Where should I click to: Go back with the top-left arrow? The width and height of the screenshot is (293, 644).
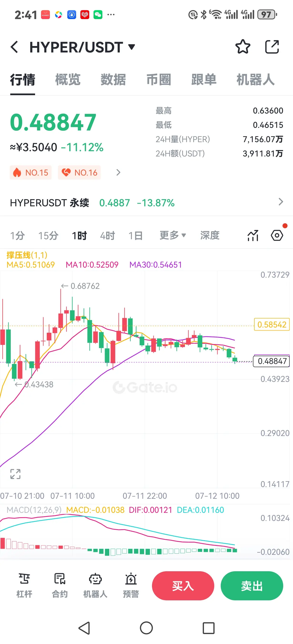(15, 47)
